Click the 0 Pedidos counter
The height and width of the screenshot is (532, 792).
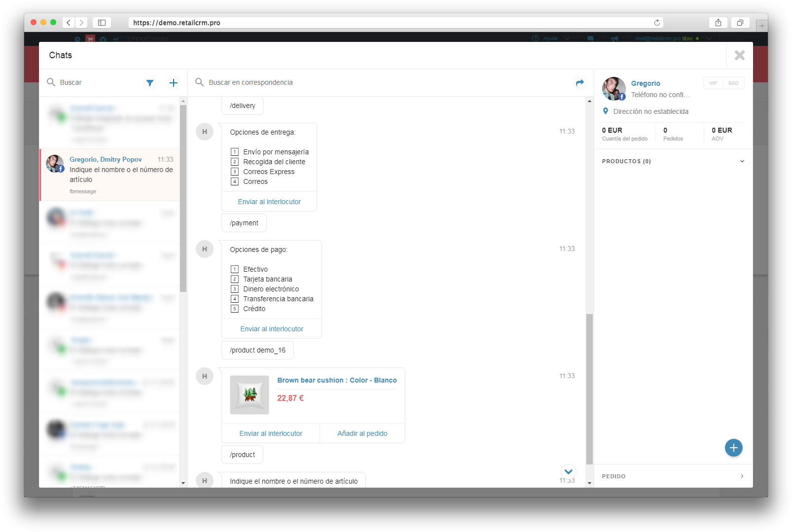(673, 134)
